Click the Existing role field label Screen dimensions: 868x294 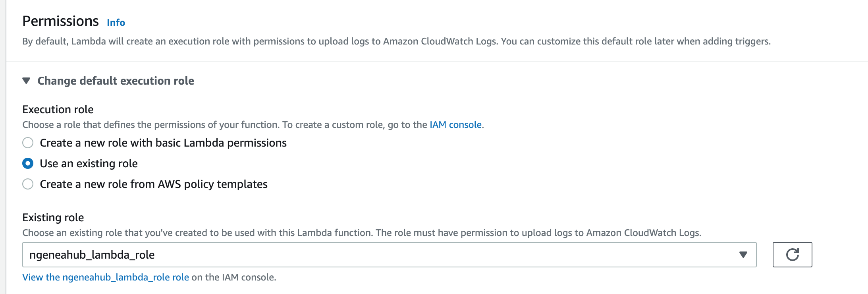pyautogui.click(x=53, y=217)
